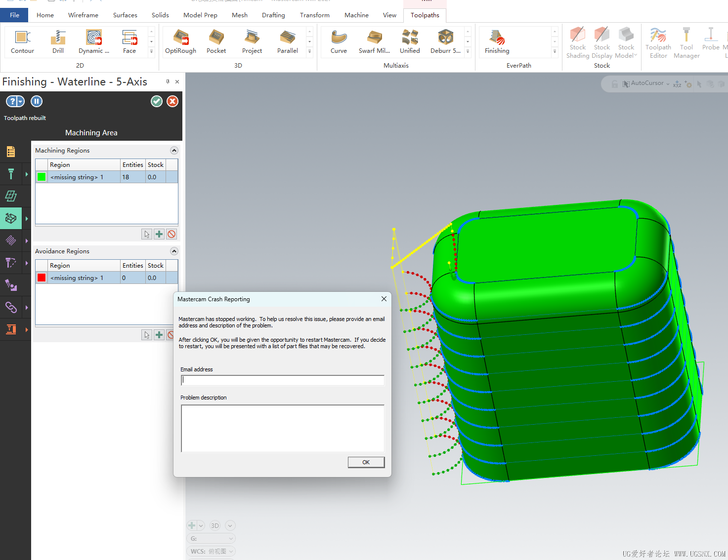Viewport: 728px width, 560px height.
Task: Collapse the Avoidance Regions section
Action: [174, 251]
